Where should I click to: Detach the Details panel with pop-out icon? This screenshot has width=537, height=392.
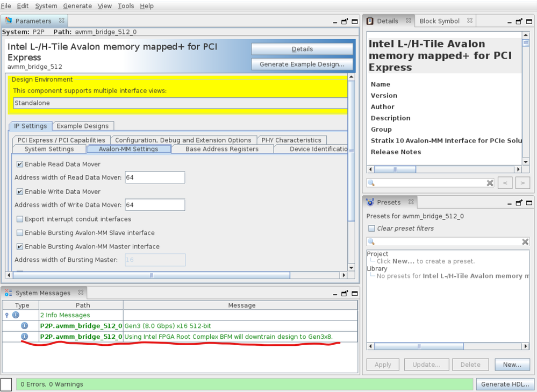tap(519, 22)
